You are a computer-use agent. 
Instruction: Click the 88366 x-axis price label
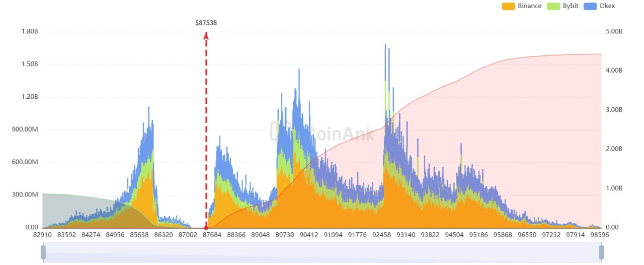click(237, 235)
